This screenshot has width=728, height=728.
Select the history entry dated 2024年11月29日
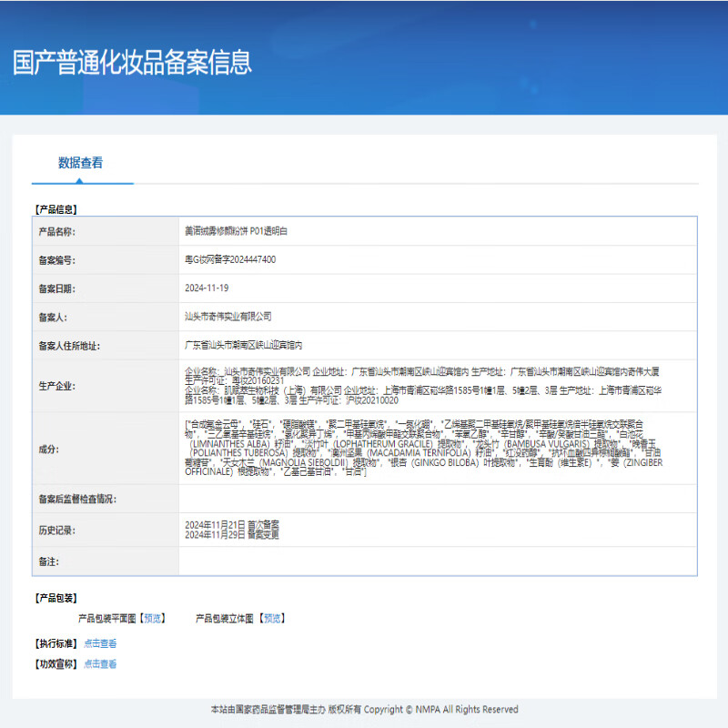[232, 535]
